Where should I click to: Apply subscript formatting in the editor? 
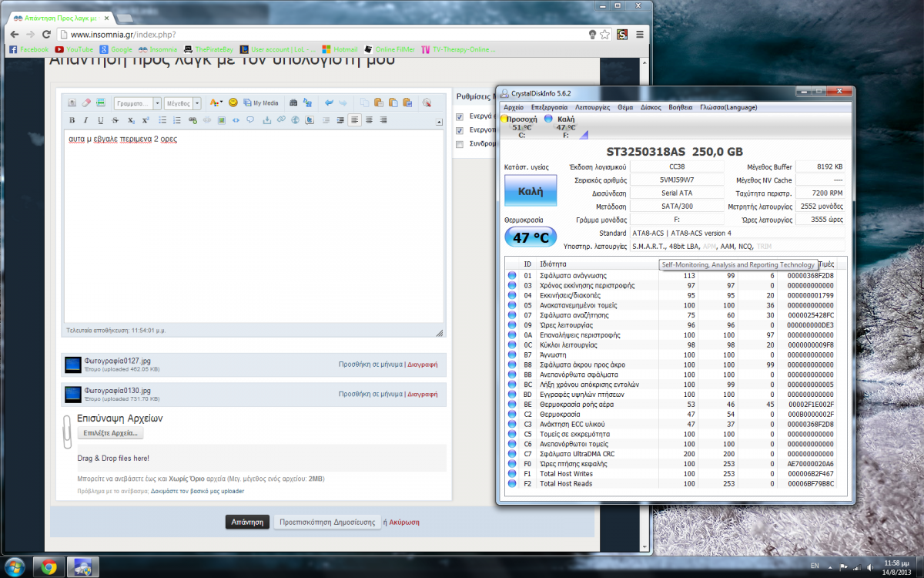(x=132, y=120)
